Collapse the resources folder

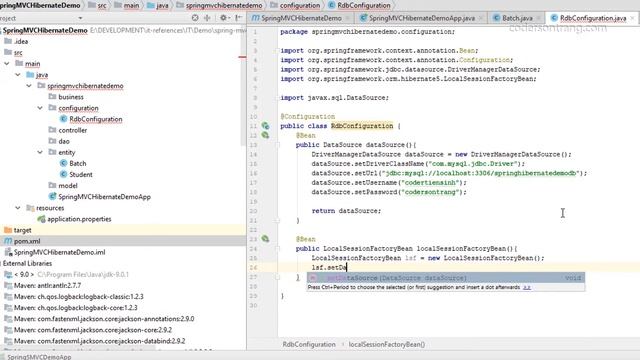[x=18, y=208]
